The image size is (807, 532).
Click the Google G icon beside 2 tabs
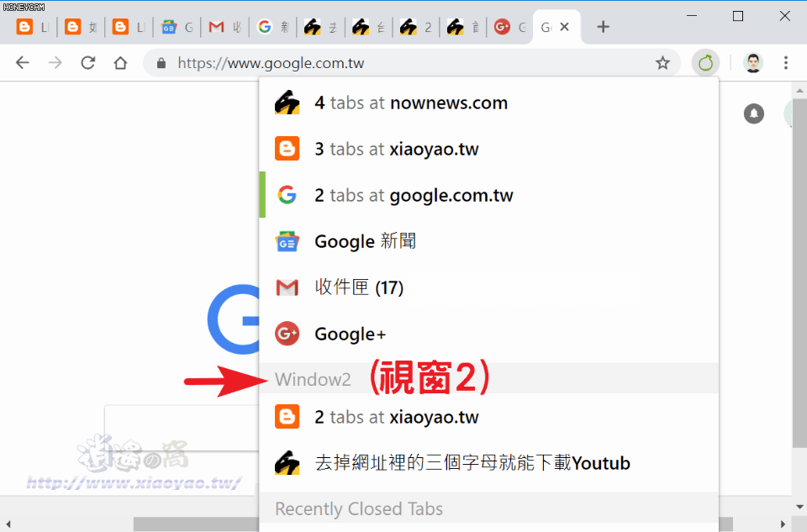point(287,195)
